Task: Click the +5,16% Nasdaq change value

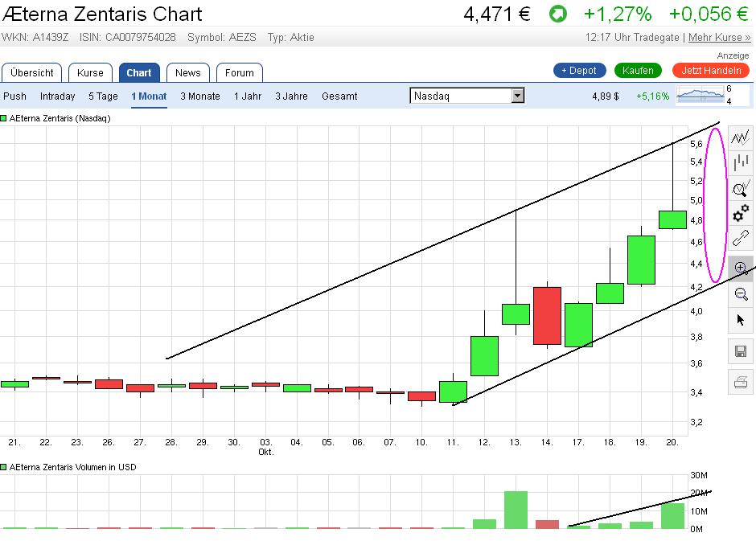Action: pos(653,96)
